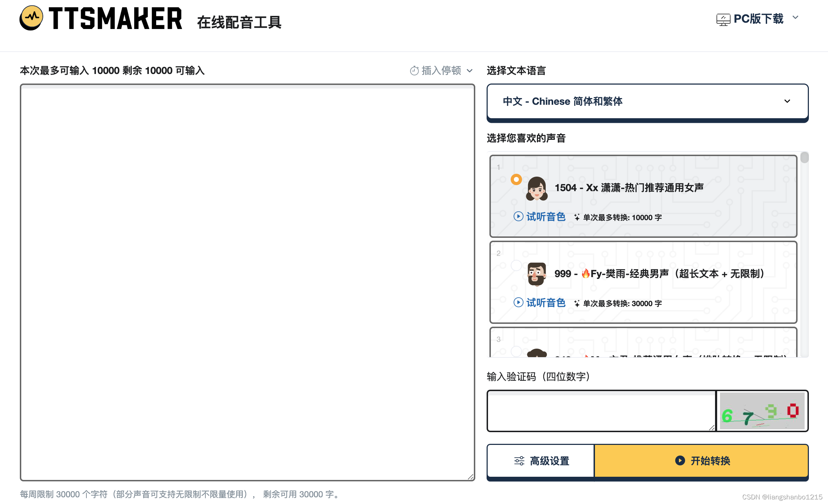Viewport: 828px width, 504px height.
Task: Select the third voice's radio button
Action: coord(516,351)
